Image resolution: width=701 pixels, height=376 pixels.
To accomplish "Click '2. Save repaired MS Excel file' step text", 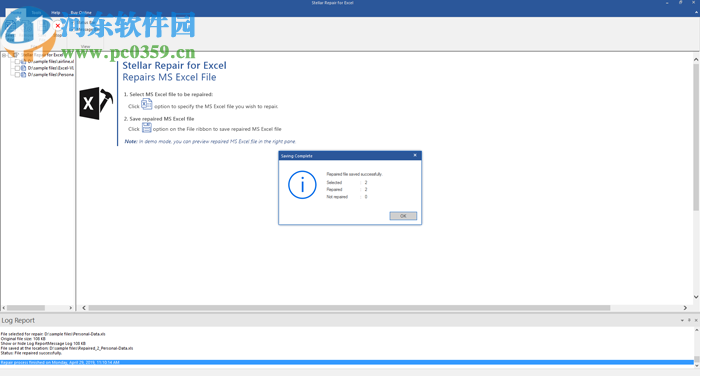I will [159, 118].
